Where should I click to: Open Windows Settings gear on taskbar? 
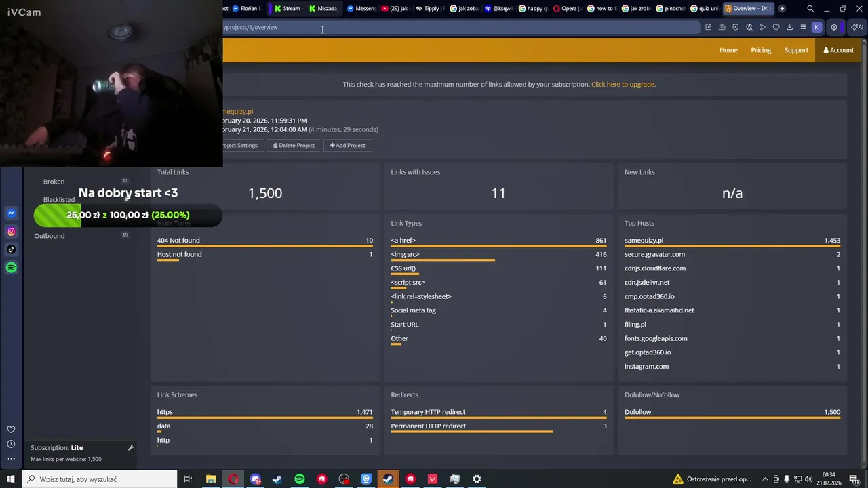(x=477, y=479)
